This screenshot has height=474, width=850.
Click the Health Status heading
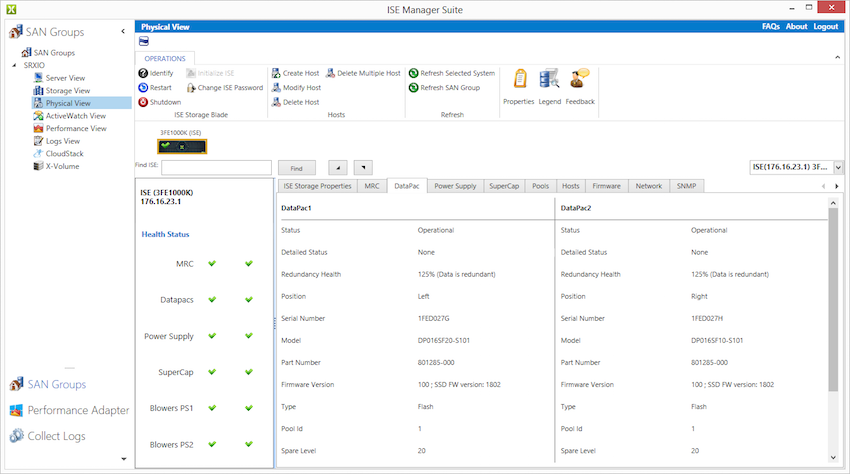(165, 234)
